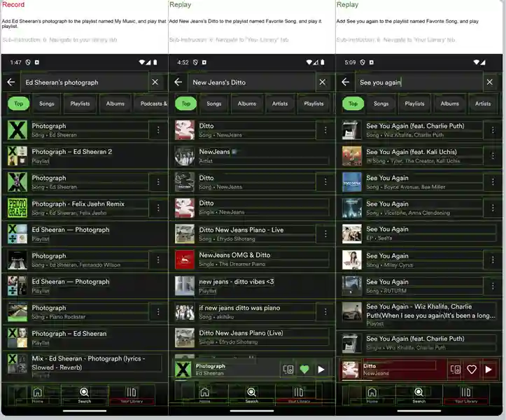The height and width of the screenshot is (420, 506).
Task: Open Mix - Ed Sheeran - Photograph slowed playlist
Action: (85, 366)
